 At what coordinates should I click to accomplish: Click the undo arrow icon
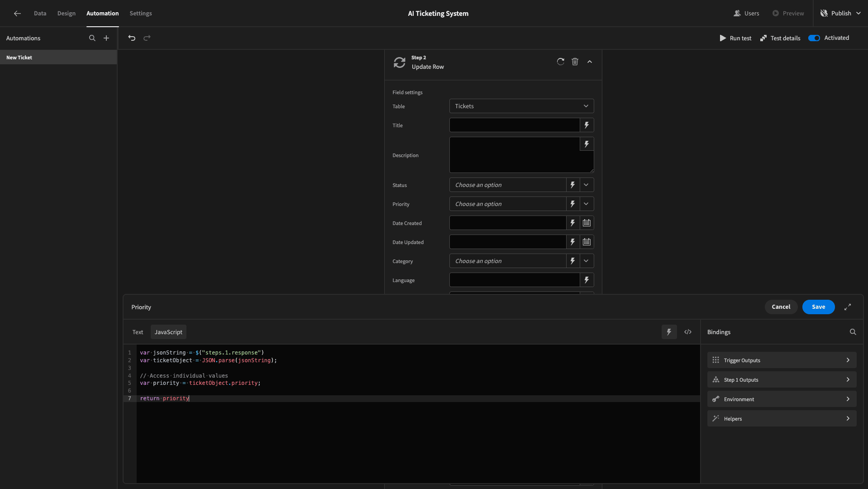[132, 38]
